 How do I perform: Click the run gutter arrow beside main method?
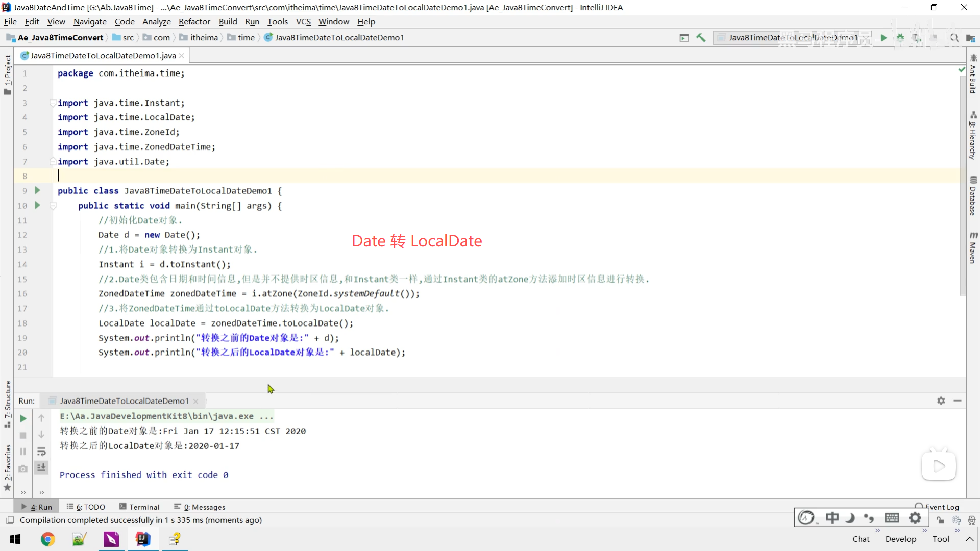tap(37, 205)
